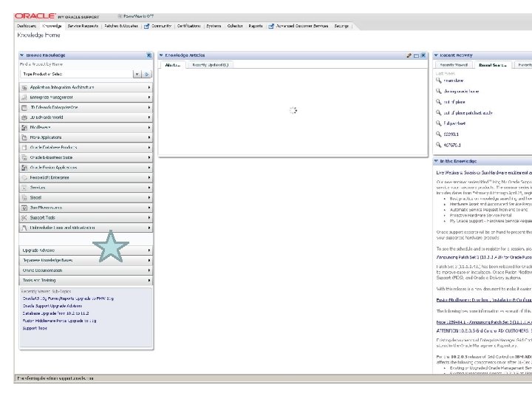Open OracleAS 10g Forms/Reports Upgrade to FMW 11g link
This screenshot has width=532, height=399.
(x=68, y=299)
